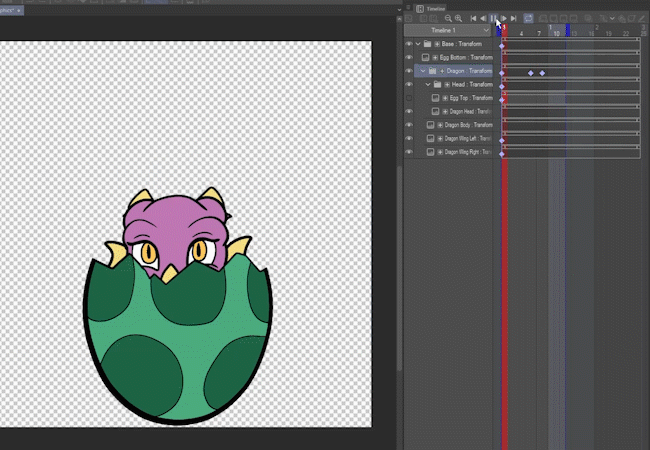This screenshot has width=650, height=450.
Task: Collapse the Head folder track
Action: 428,85
